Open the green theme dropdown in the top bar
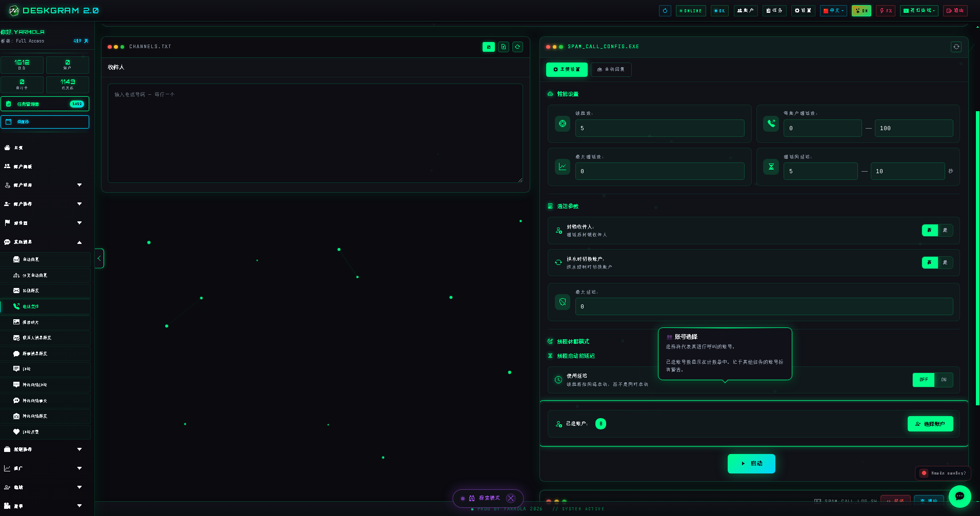Image resolution: width=980 pixels, height=516 pixels. coord(919,11)
